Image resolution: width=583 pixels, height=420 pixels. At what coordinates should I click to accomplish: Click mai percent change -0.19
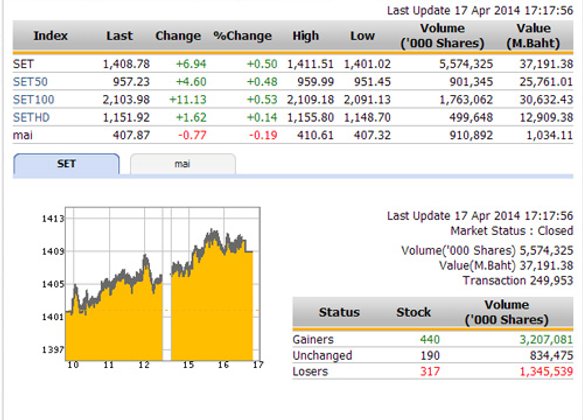(263, 135)
